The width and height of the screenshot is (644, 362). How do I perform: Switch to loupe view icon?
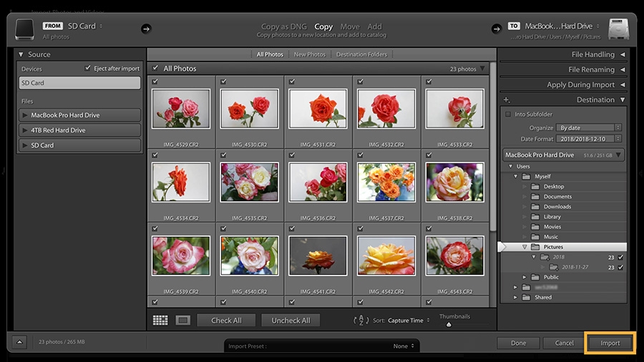(x=182, y=320)
